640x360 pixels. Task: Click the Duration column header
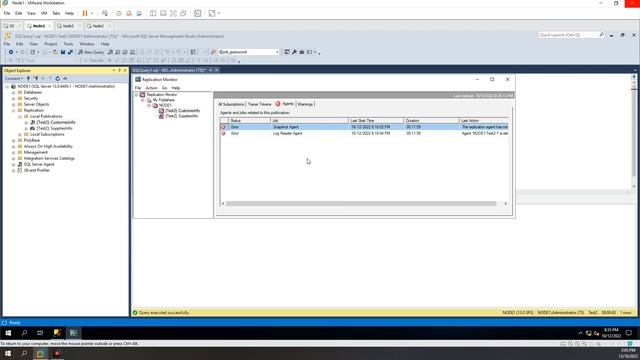click(431, 121)
